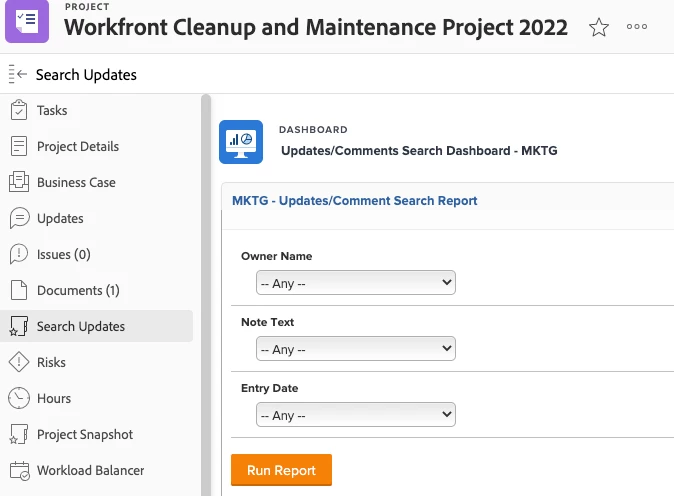
Task: Favorite the project with the star icon
Action: [x=598, y=27]
